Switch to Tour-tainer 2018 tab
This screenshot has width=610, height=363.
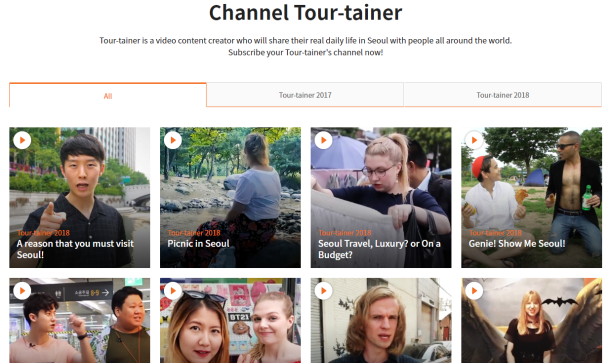pos(503,95)
